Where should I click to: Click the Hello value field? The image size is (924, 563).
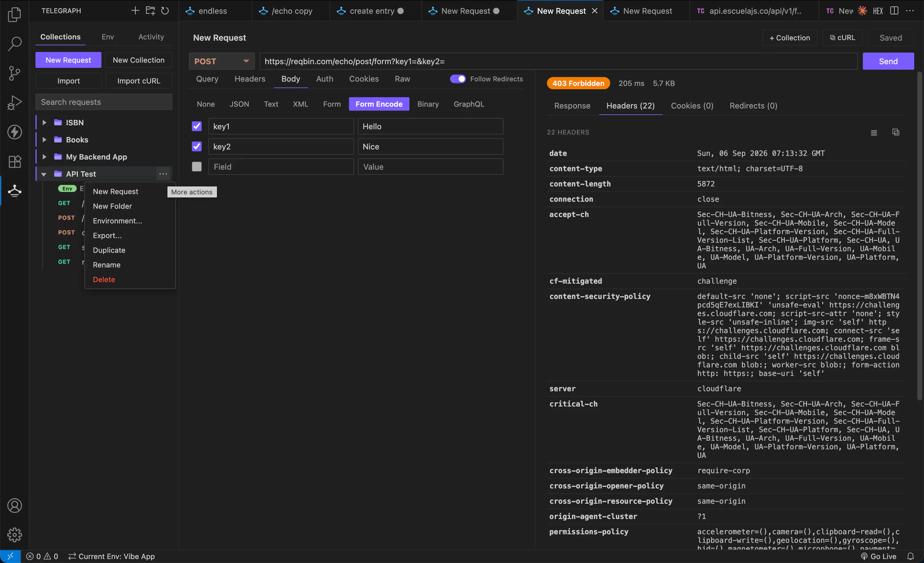click(430, 127)
